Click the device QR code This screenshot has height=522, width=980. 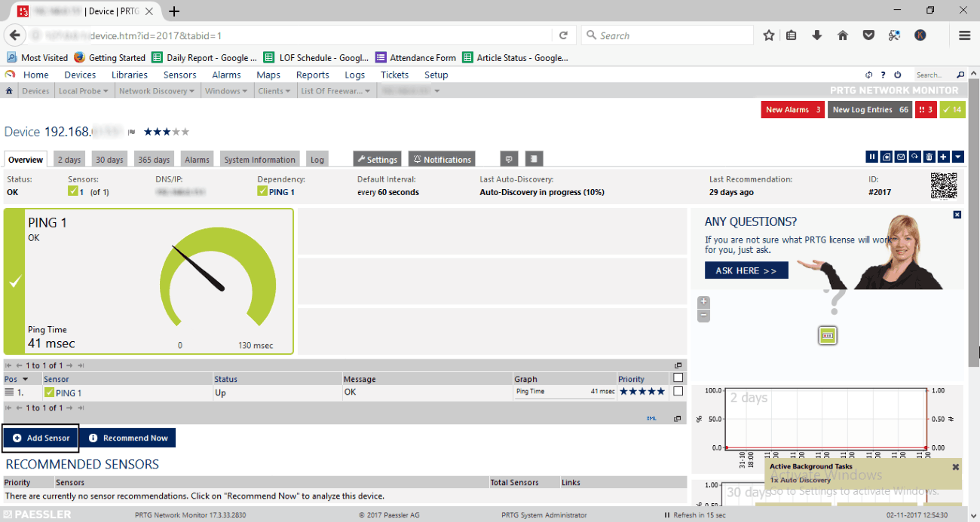(x=943, y=185)
